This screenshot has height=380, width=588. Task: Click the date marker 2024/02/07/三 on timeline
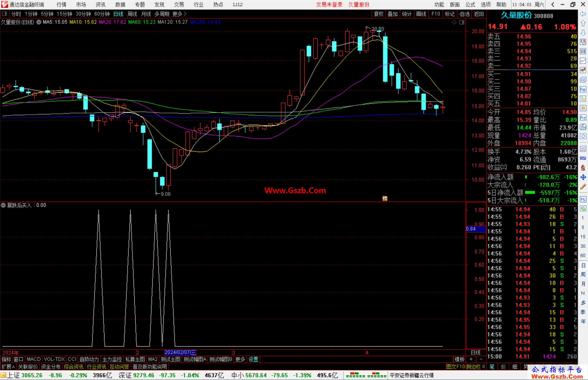tap(180, 352)
